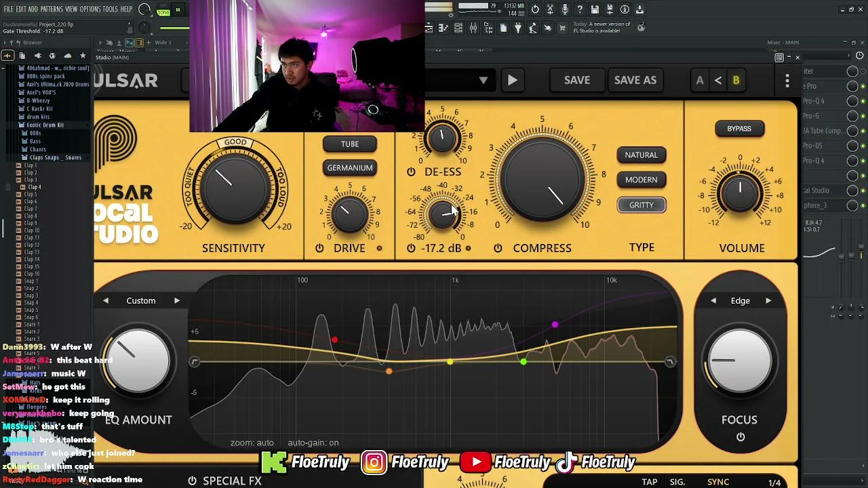The width and height of the screenshot is (868, 488).
Task: Select next EQ preset after Custom
Action: (x=177, y=300)
